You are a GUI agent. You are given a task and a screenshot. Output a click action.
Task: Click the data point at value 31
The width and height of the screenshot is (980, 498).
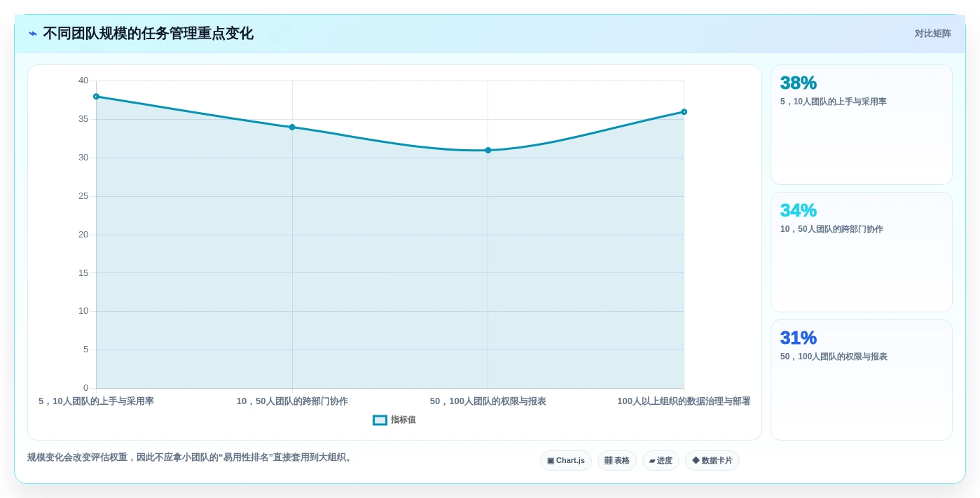point(488,151)
